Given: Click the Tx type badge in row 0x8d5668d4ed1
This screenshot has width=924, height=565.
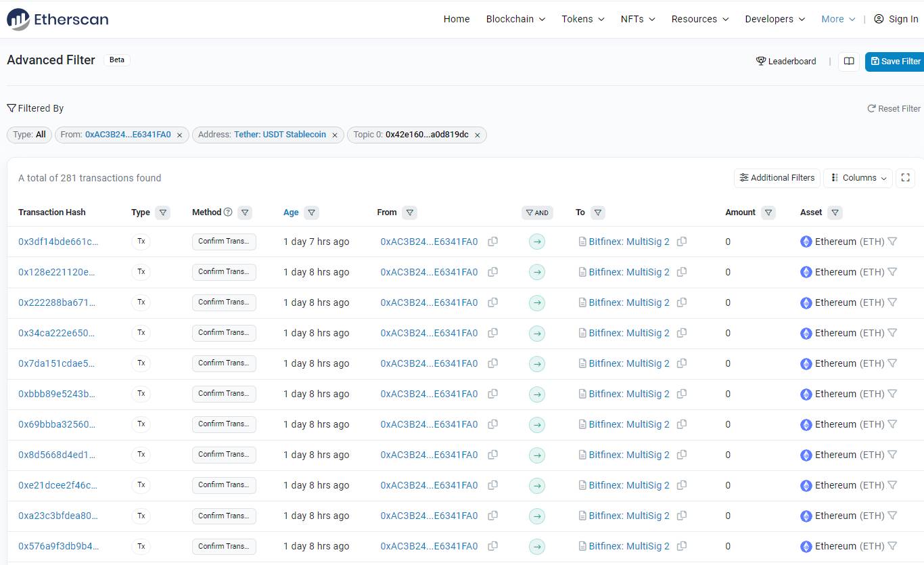Looking at the screenshot, I should 141,455.
